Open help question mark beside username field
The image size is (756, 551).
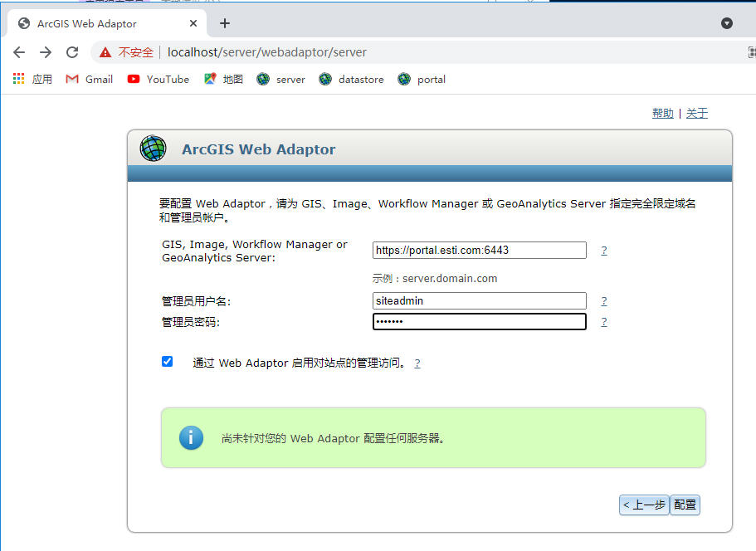[603, 300]
